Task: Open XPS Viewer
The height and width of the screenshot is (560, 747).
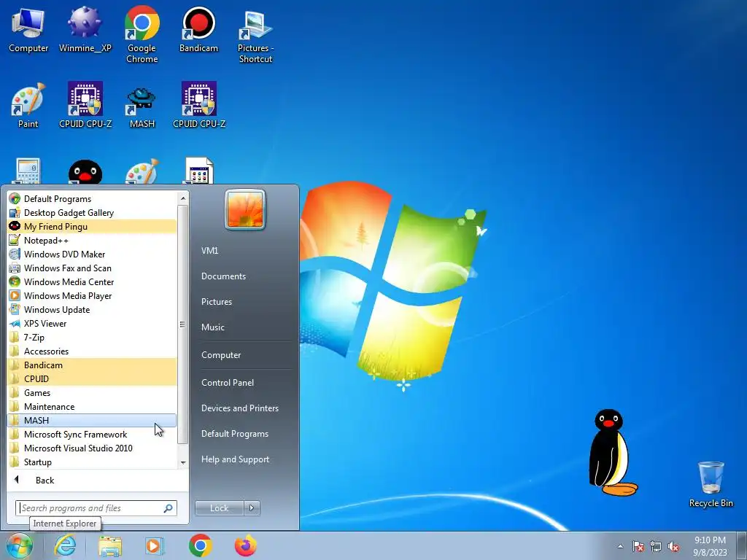Action: pos(92,323)
